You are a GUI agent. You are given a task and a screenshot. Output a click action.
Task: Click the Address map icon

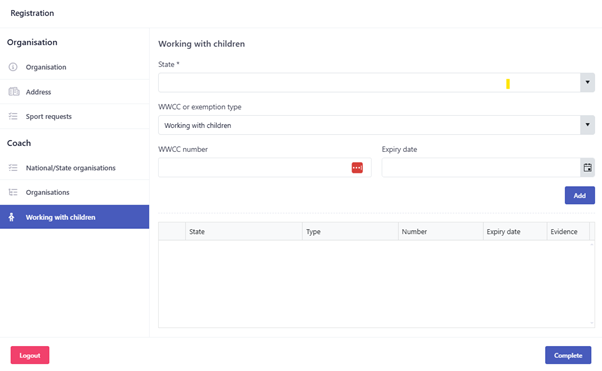point(14,91)
